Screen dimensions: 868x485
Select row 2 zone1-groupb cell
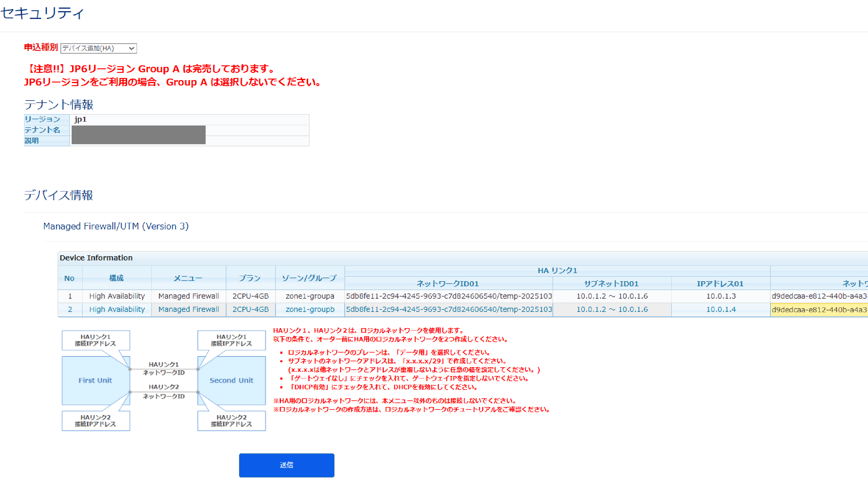coord(310,309)
